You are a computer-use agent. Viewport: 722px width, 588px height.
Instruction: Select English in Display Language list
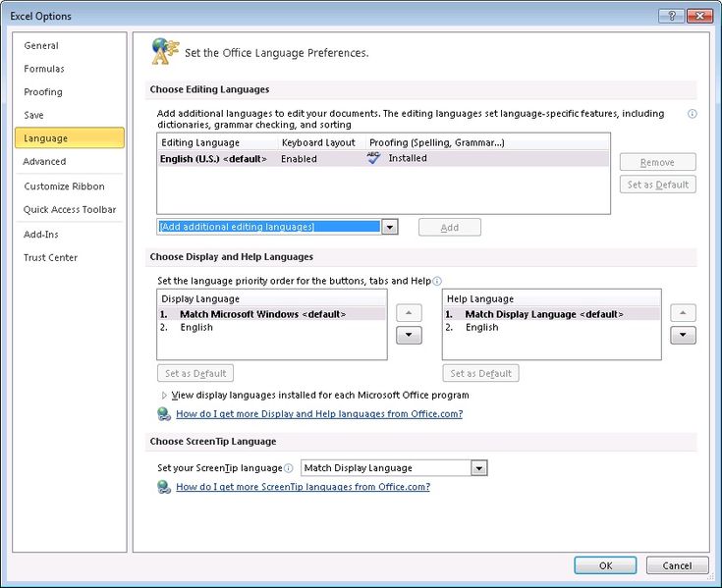click(272, 327)
